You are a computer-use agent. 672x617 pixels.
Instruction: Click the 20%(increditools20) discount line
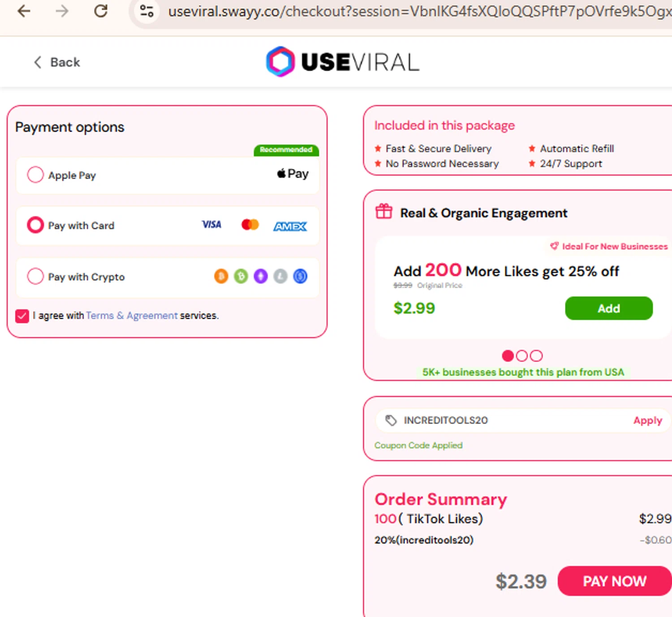click(x=424, y=540)
